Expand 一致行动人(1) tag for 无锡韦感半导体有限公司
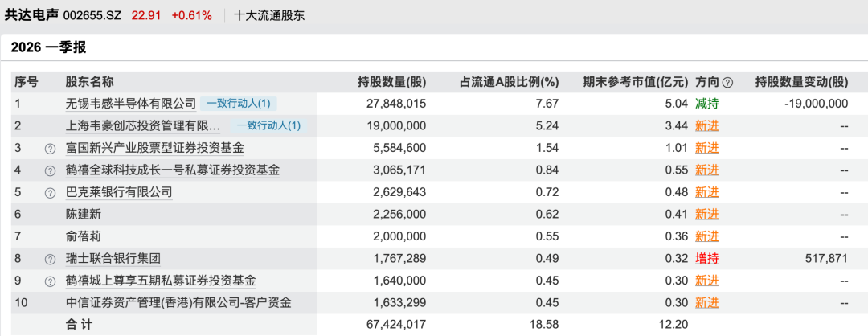This screenshot has height=336, width=868. 240,104
